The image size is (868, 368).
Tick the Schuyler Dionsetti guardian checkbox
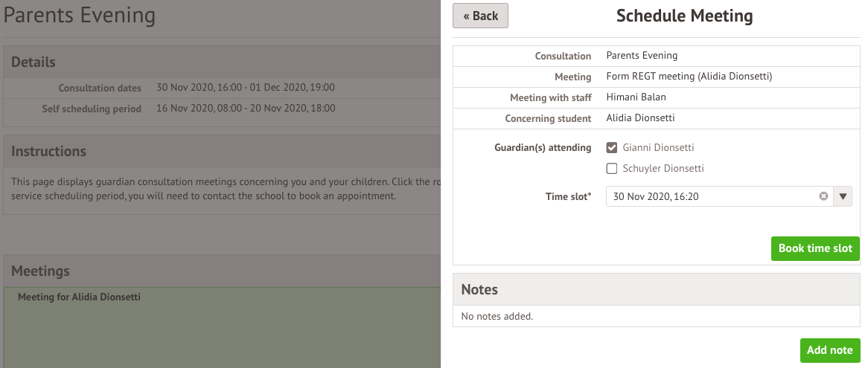coord(612,168)
